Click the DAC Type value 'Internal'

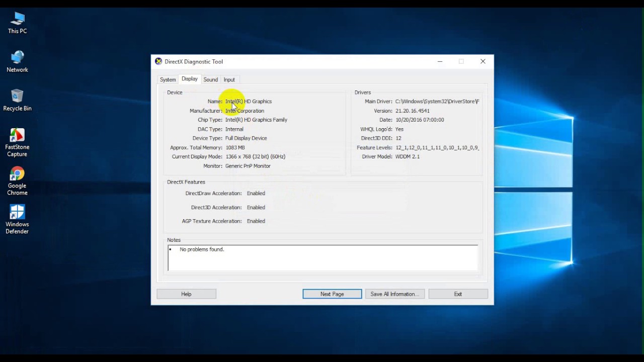(x=234, y=129)
